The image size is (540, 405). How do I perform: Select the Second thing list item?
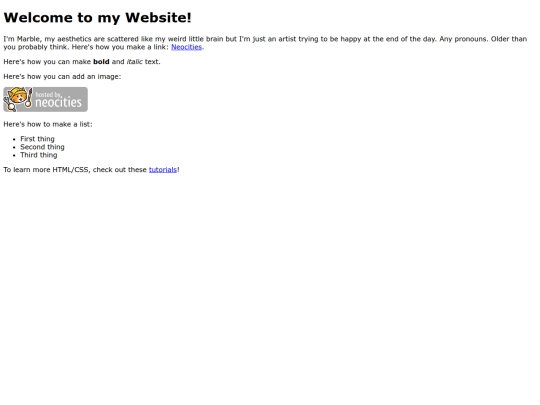point(42,147)
